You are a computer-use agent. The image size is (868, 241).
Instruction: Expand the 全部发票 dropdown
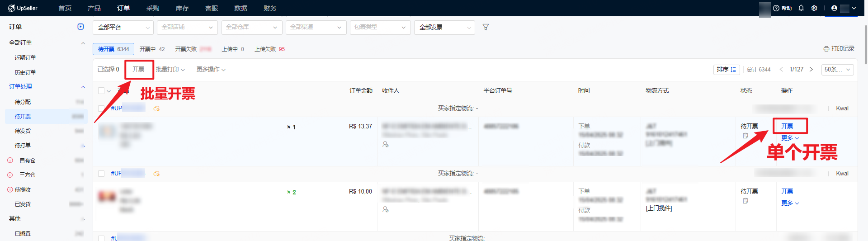click(x=444, y=27)
